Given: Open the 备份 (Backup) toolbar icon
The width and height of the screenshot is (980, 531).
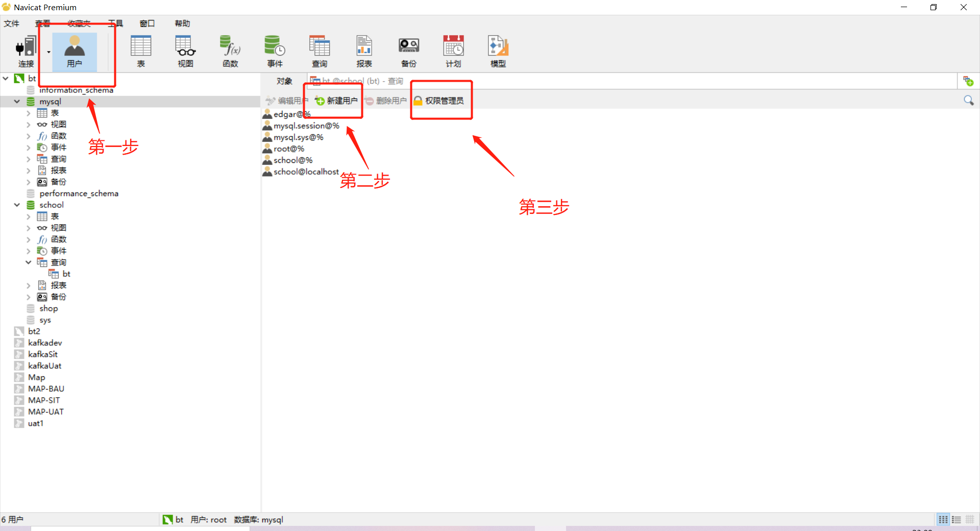Looking at the screenshot, I should coord(409,52).
